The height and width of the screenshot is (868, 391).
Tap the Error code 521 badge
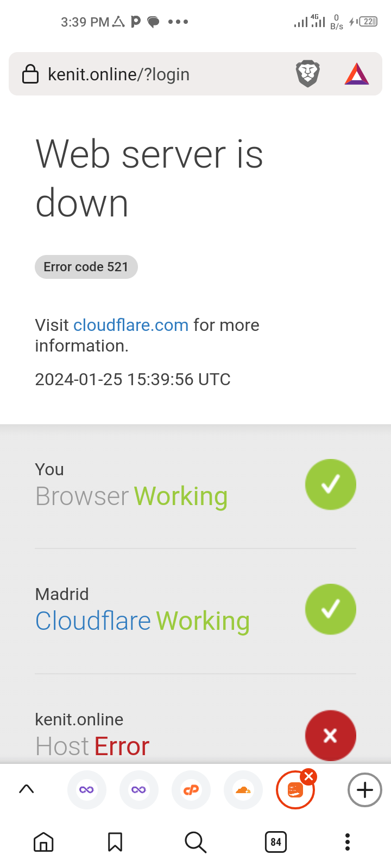(x=86, y=267)
